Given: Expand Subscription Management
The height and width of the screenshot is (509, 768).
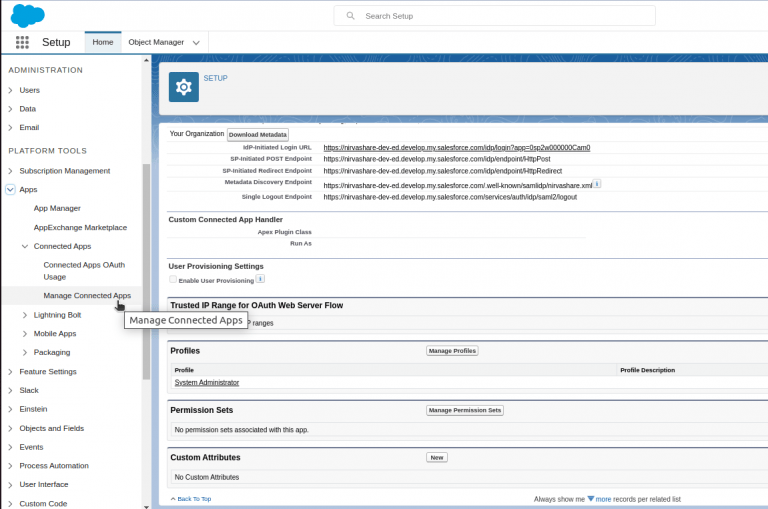Looking at the screenshot, I should 10,171.
